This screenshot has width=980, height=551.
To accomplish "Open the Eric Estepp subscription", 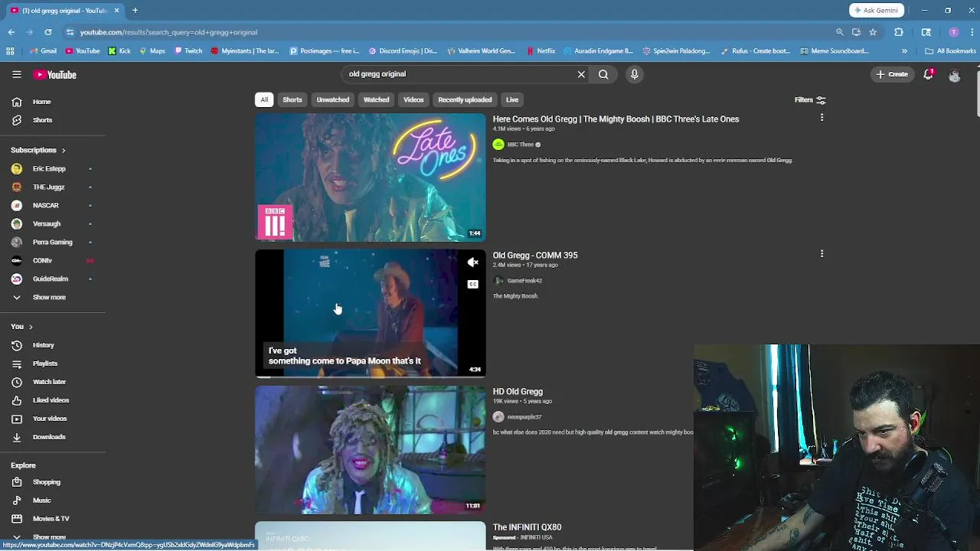I will click(49, 168).
